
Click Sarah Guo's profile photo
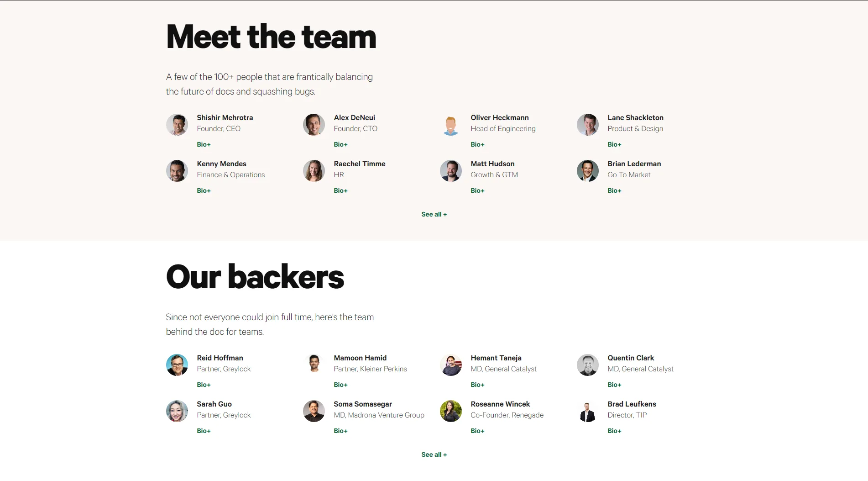click(177, 411)
